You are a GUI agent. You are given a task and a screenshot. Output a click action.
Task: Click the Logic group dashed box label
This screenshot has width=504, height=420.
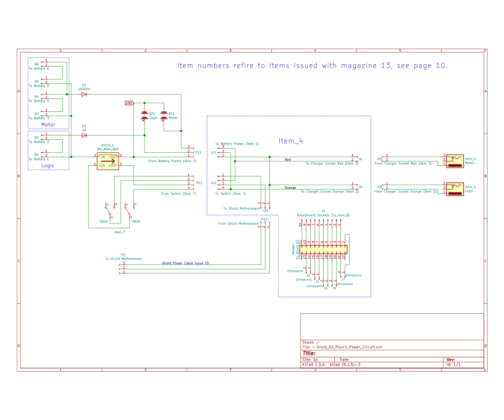point(48,165)
